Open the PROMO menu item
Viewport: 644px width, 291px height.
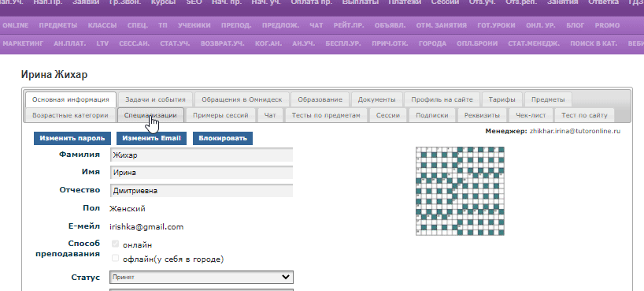[607, 25]
